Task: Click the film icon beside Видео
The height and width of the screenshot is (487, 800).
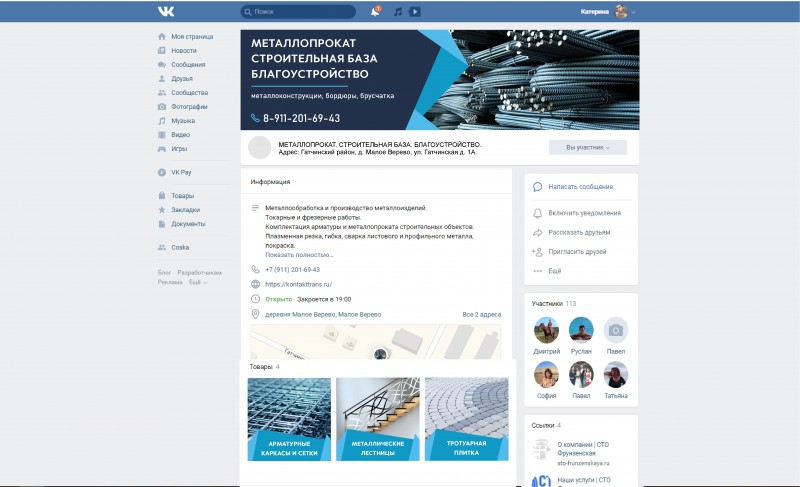Action: click(x=162, y=135)
